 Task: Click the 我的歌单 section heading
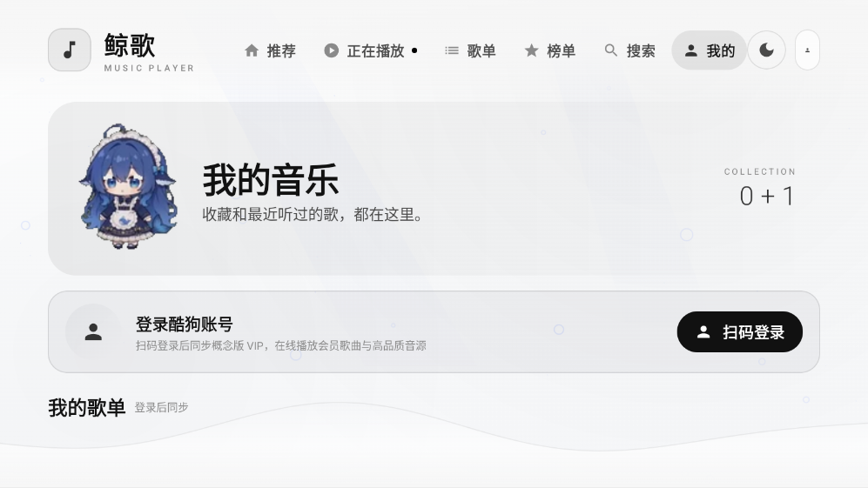tap(87, 408)
